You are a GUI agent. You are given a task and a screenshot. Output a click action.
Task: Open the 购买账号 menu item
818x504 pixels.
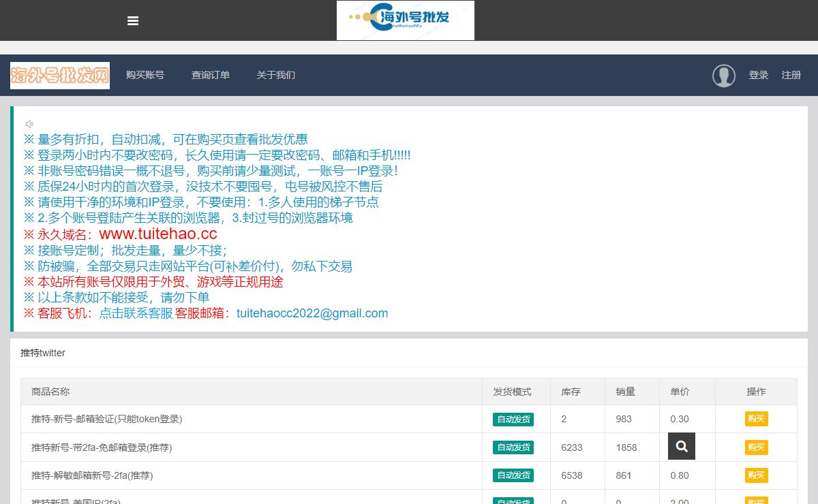click(x=145, y=75)
